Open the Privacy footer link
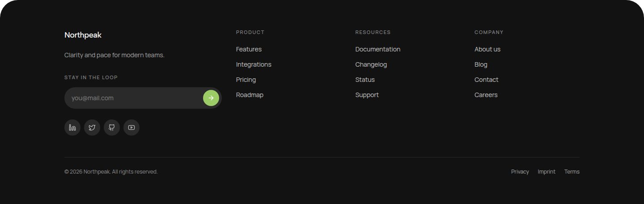 [520, 172]
